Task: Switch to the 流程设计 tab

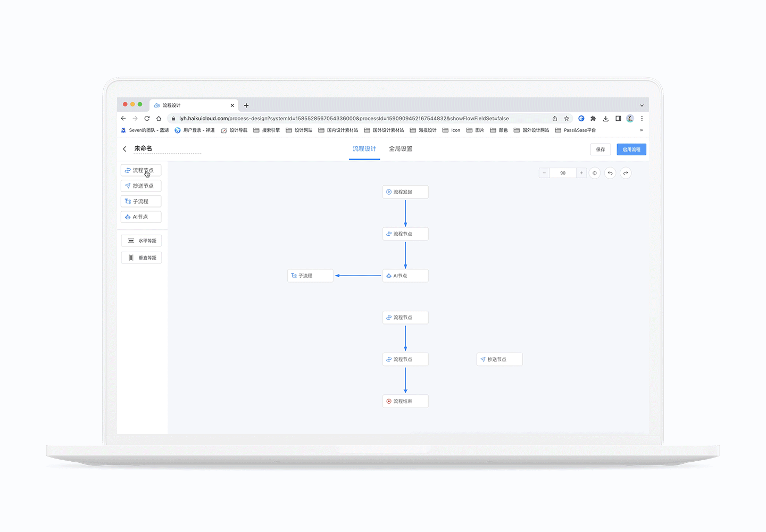Action: pos(364,149)
